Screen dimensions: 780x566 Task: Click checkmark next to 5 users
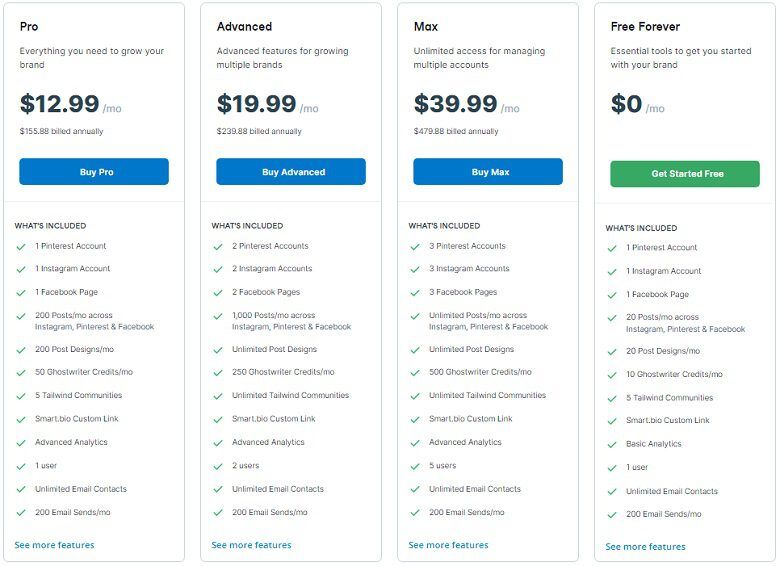click(415, 467)
